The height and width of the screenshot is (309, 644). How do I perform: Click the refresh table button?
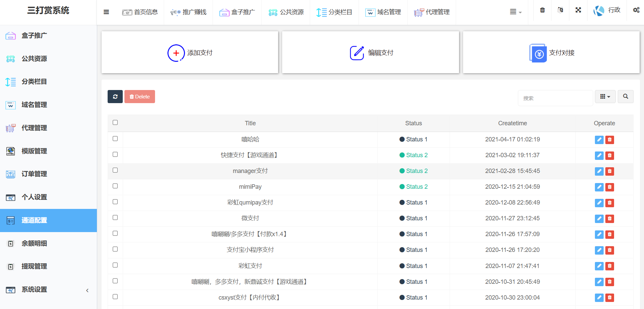coord(115,97)
